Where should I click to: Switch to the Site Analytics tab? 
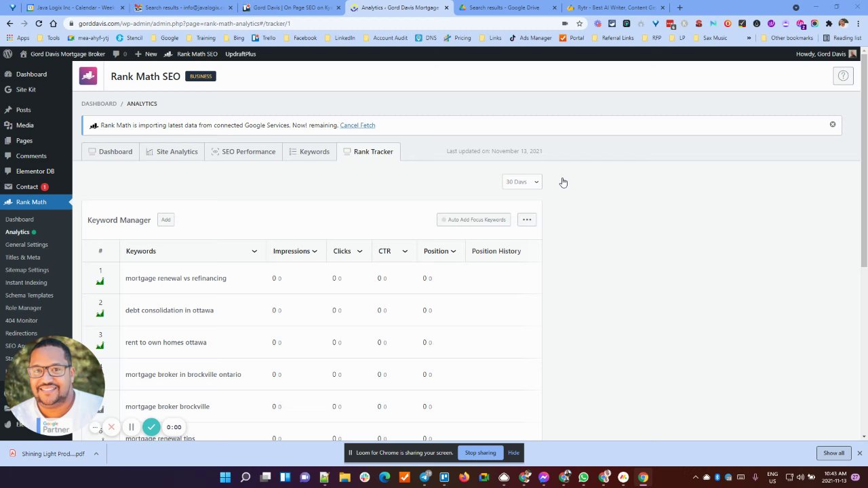[x=172, y=151]
